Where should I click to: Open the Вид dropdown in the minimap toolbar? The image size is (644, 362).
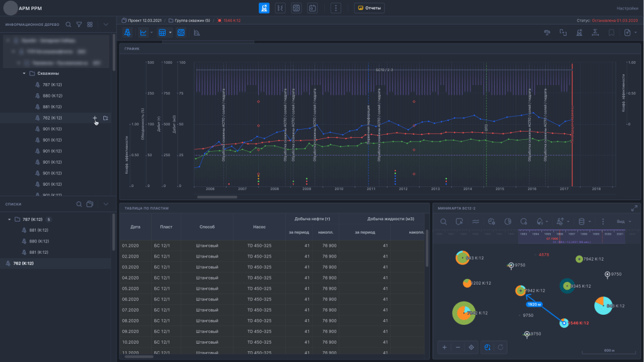(623, 222)
